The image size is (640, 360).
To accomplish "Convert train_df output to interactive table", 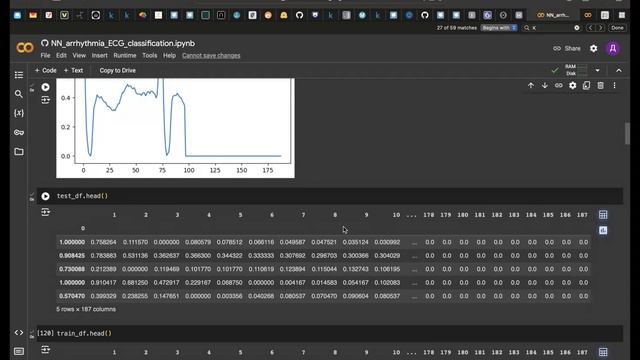I will (603, 352).
